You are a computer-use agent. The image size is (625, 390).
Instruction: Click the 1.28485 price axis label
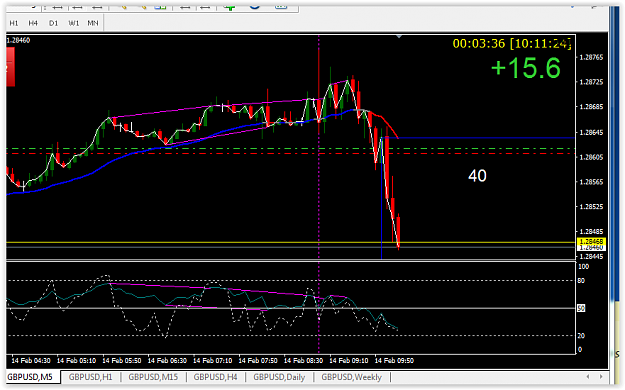(x=591, y=231)
